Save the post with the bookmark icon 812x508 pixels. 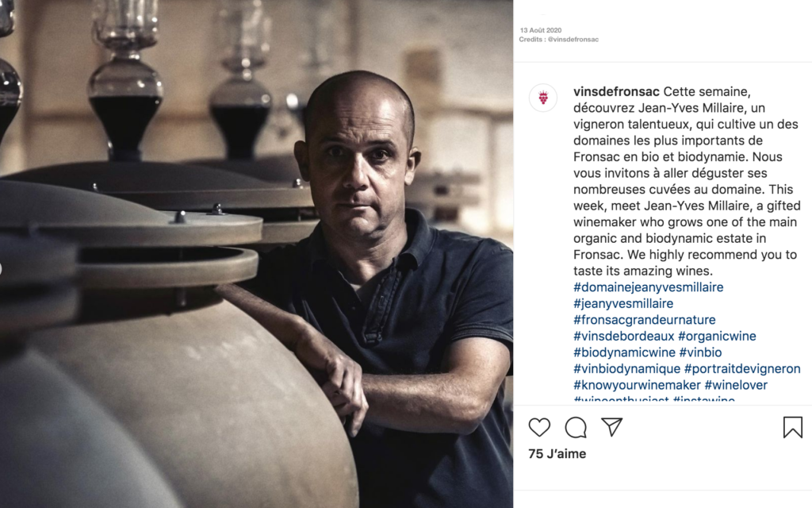pos(792,428)
